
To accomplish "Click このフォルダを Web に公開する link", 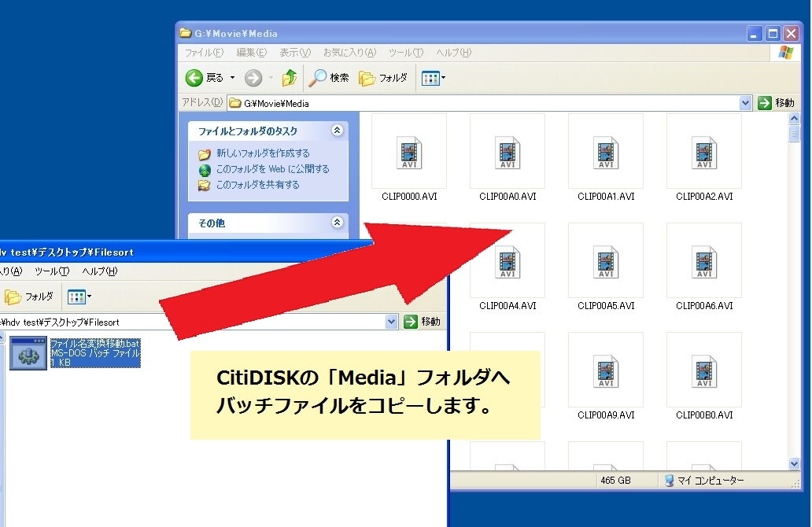I will tap(272, 169).
